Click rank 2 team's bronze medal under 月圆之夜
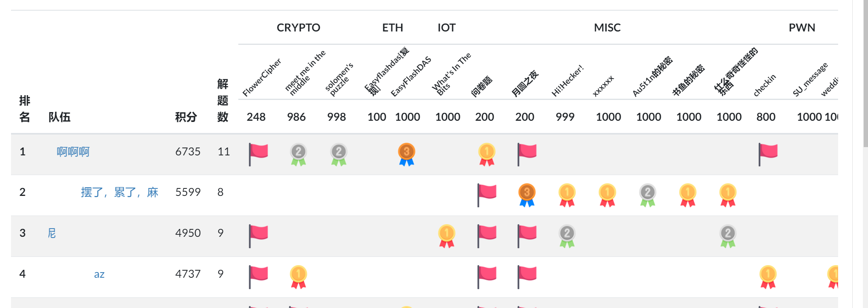868x308 pixels. point(527,195)
